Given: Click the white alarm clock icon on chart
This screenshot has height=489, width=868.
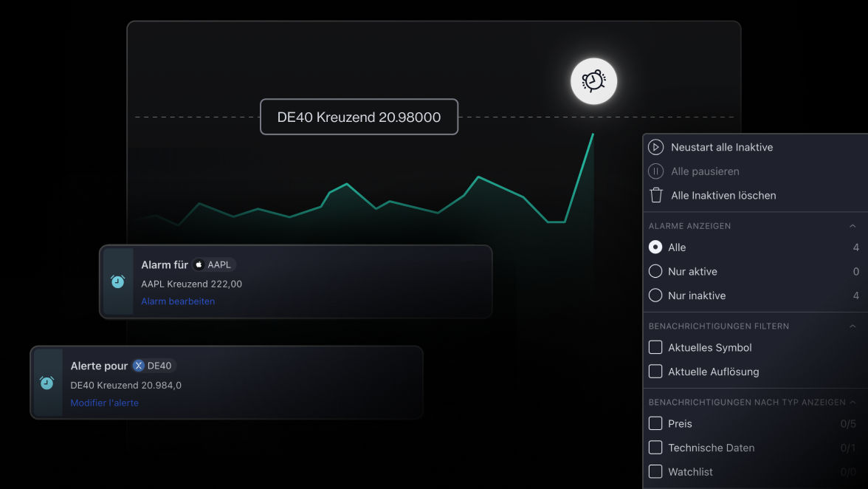Looking at the screenshot, I should click(x=593, y=81).
